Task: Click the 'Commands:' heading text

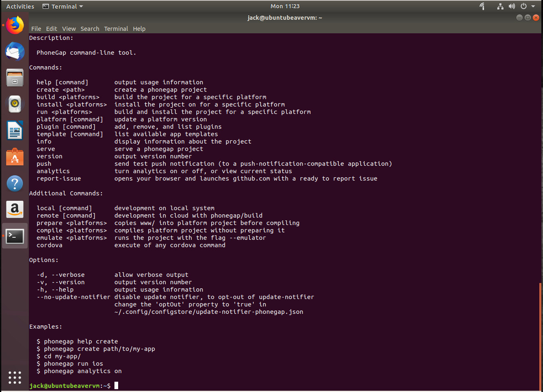Action: pyautogui.click(x=45, y=67)
